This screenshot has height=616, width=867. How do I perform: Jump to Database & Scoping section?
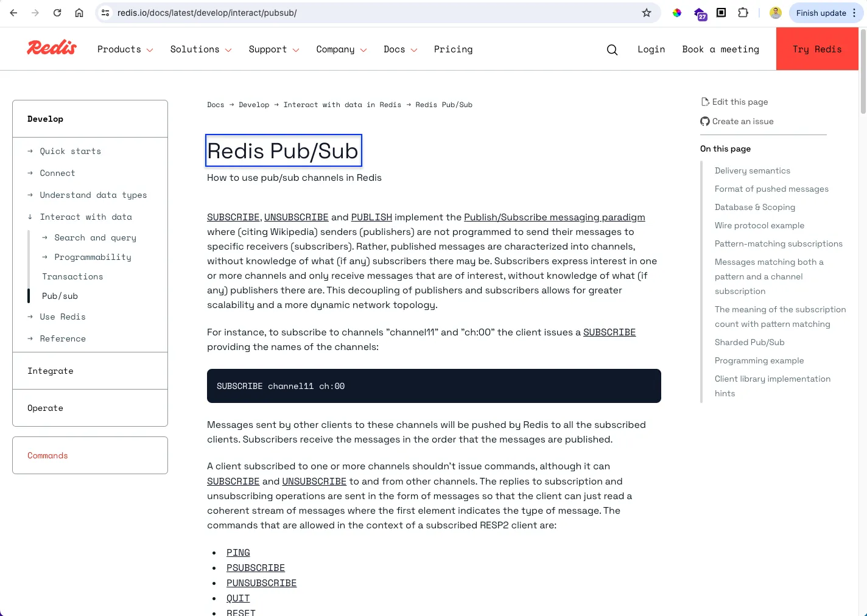[x=755, y=207]
